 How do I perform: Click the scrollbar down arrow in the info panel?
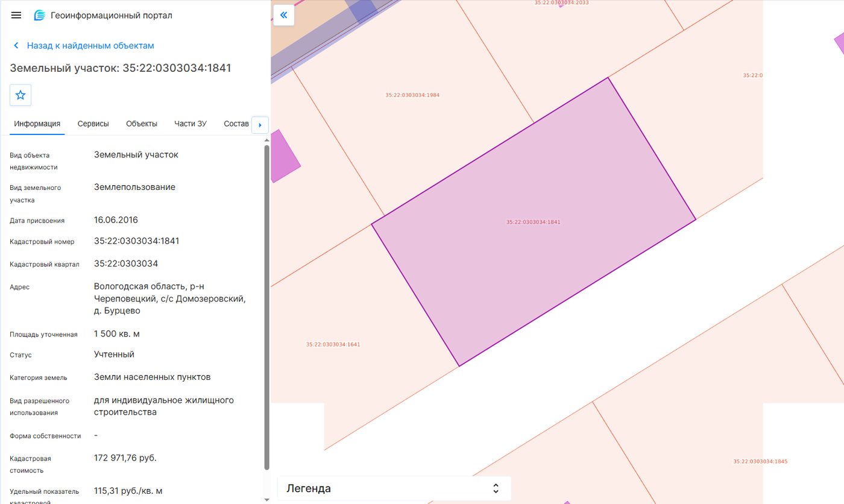pyautogui.click(x=267, y=499)
